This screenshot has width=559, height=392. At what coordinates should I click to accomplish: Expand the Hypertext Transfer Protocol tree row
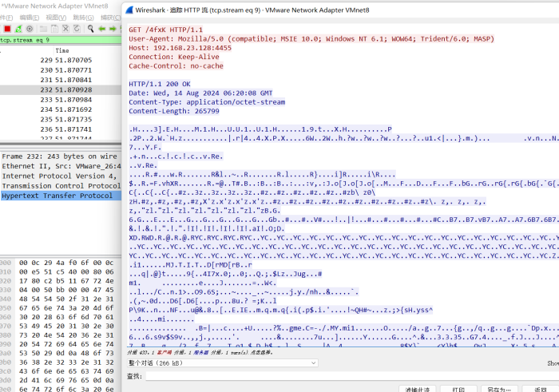pos(57,196)
